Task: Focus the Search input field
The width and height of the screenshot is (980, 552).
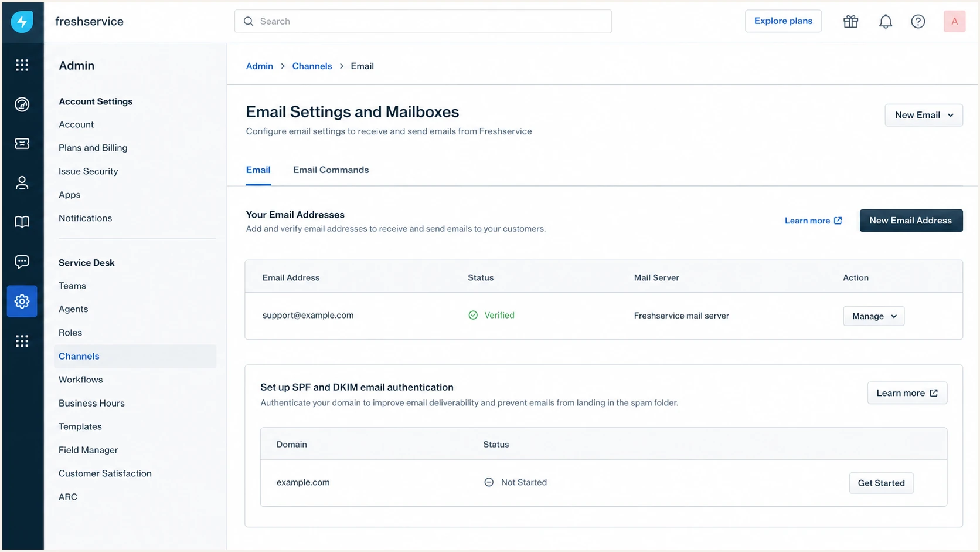Action: (x=423, y=21)
